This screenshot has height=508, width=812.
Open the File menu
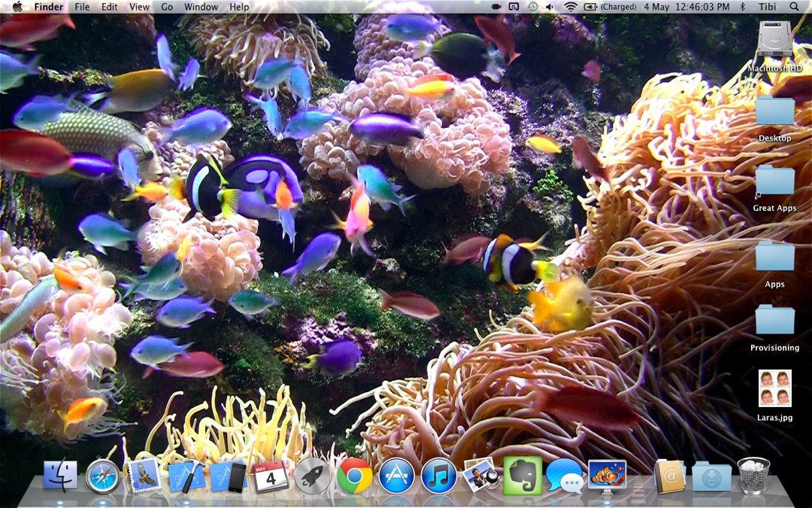(x=82, y=7)
